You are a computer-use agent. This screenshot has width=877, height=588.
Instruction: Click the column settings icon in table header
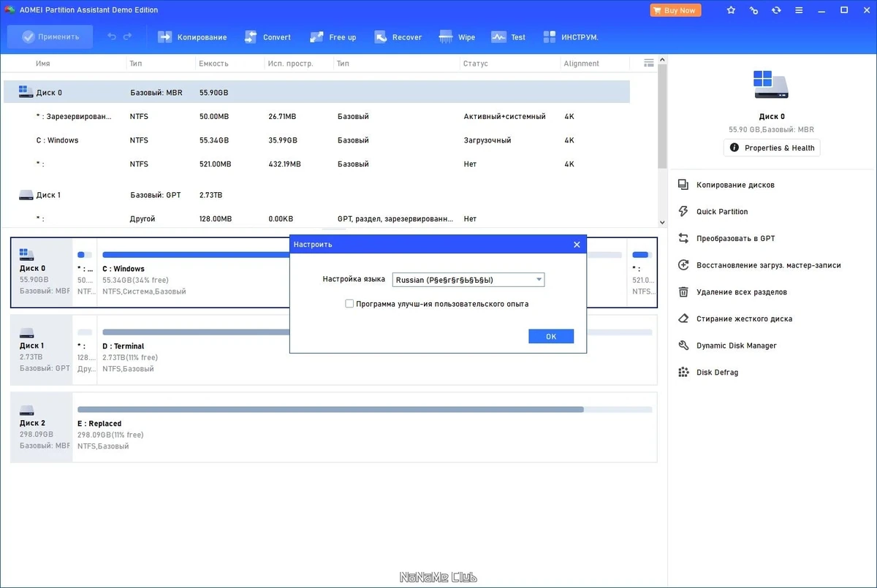tap(648, 63)
